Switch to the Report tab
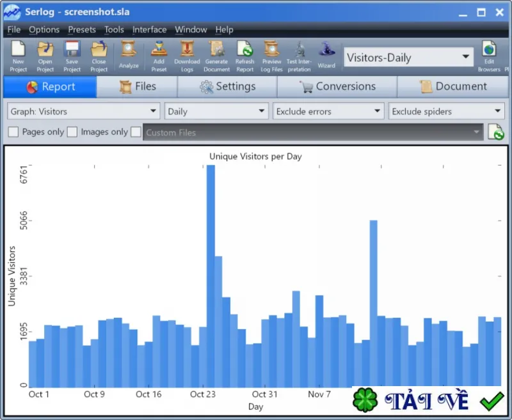 pyautogui.click(x=51, y=87)
